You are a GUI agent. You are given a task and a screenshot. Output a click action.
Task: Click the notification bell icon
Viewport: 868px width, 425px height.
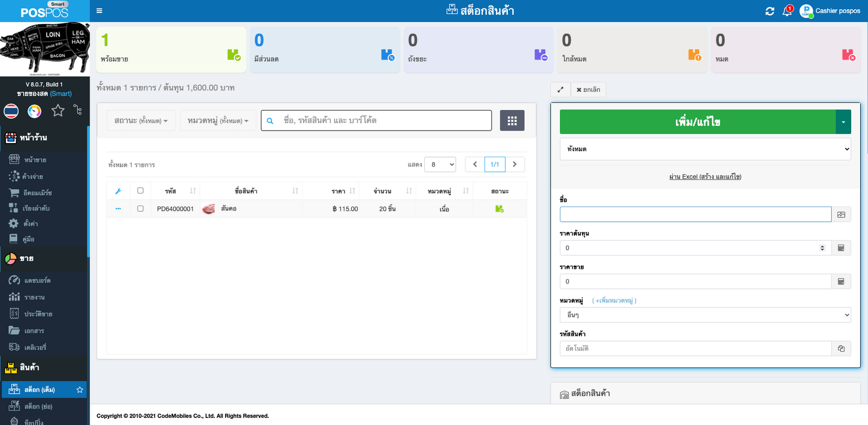point(787,11)
